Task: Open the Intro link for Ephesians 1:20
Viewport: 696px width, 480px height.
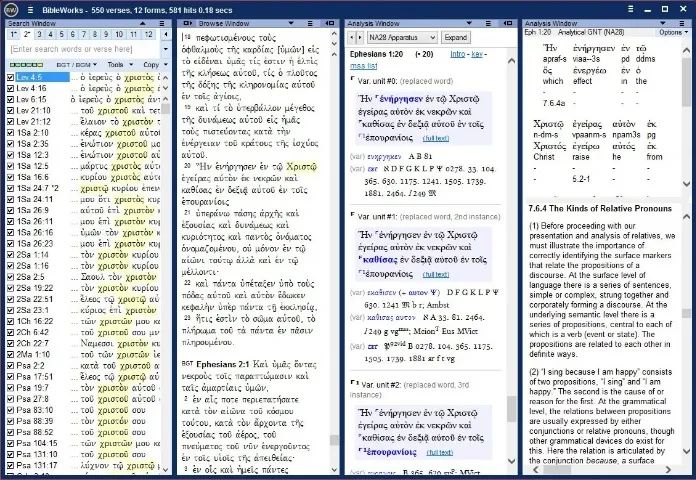Action: click(458, 54)
